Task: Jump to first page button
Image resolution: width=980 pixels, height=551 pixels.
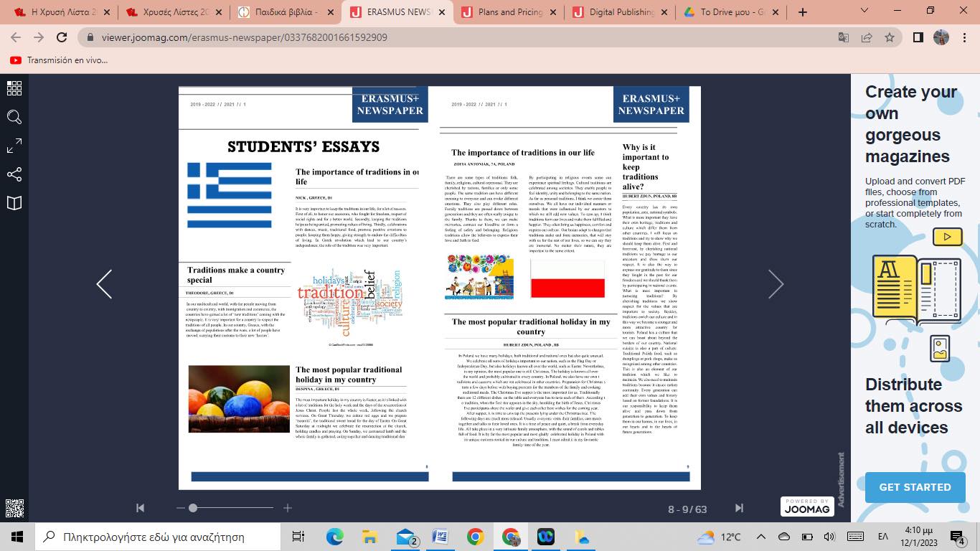Action: [x=140, y=508]
